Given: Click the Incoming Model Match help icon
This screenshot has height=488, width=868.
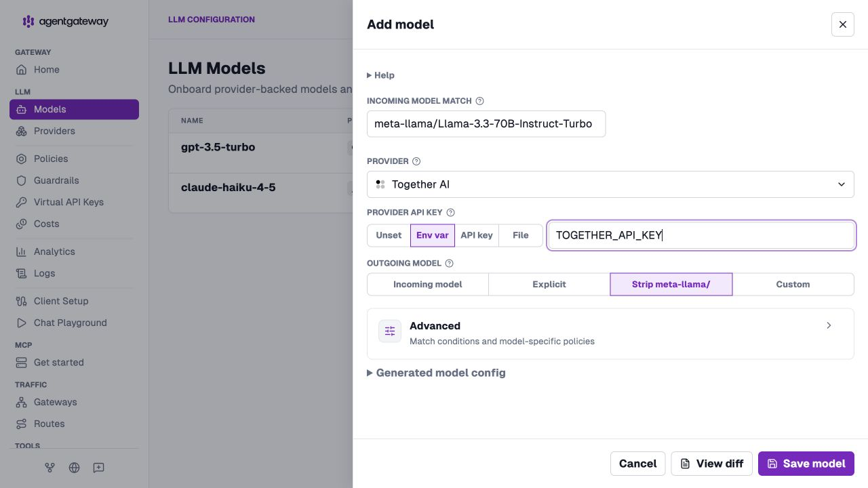Looking at the screenshot, I should pos(479,101).
